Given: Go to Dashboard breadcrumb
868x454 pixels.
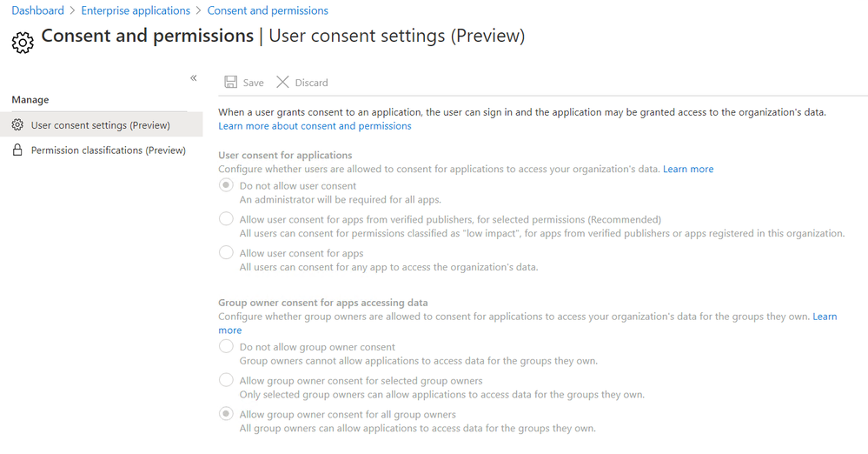Looking at the screenshot, I should pos(37,10).
